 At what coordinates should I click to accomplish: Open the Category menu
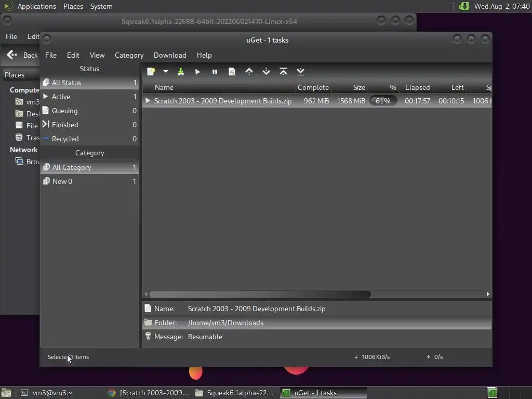[129, 55]
